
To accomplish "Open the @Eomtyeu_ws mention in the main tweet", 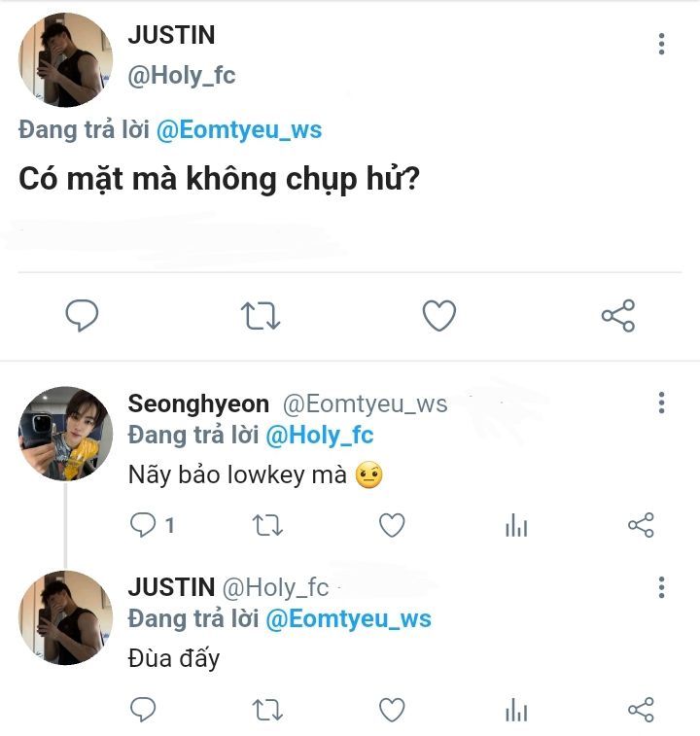I will [x=239, y=129].
